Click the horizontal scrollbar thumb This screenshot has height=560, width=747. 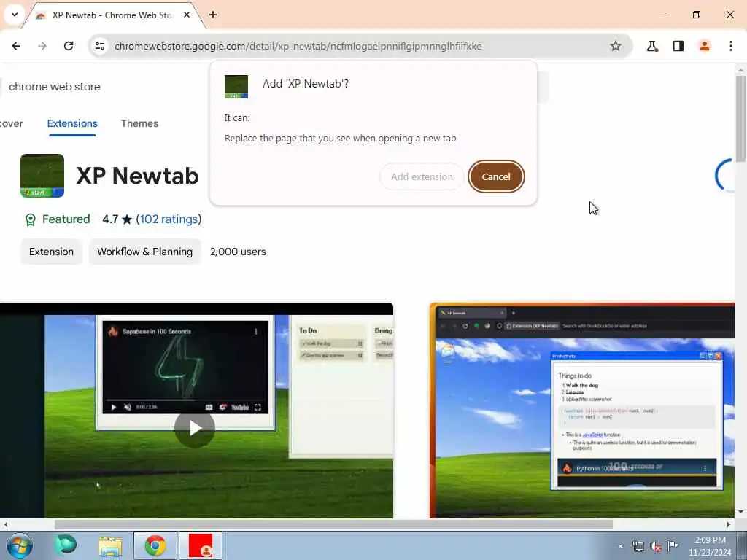click(x=333, y=524)
